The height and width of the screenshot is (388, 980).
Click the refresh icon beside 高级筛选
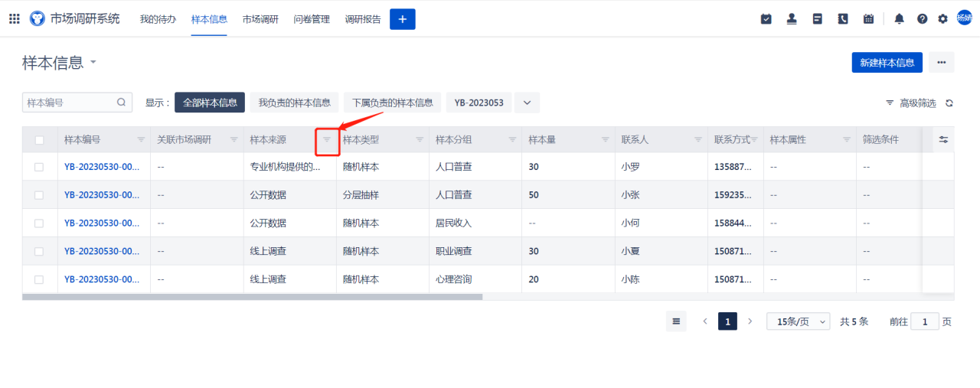click(949, 103)
